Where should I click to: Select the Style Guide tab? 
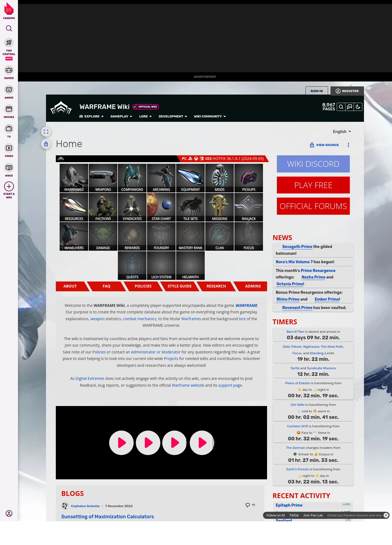click(180, 286)
